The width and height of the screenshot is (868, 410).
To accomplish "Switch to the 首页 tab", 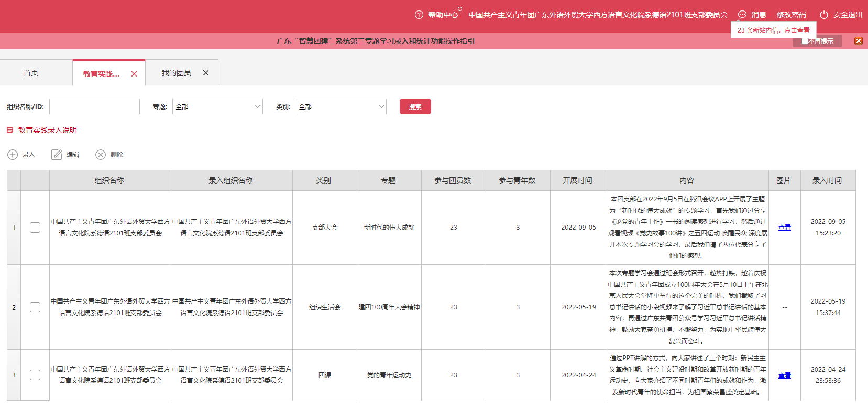I will point(31,73).
